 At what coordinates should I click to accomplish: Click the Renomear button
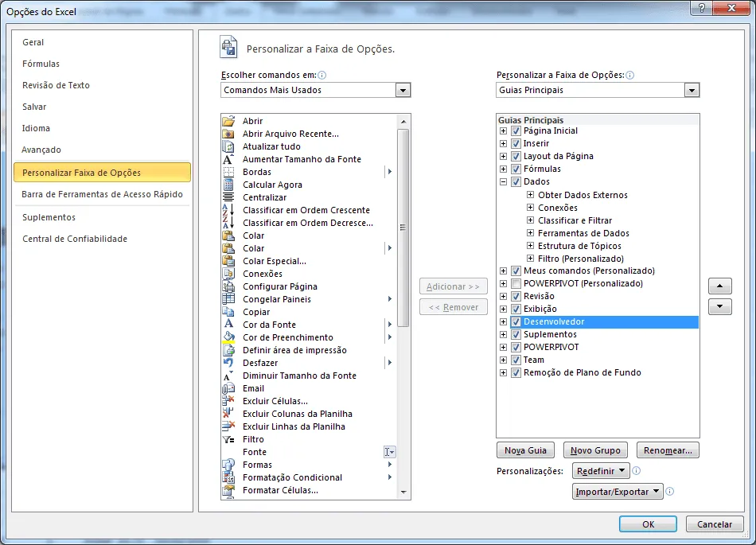668,450
